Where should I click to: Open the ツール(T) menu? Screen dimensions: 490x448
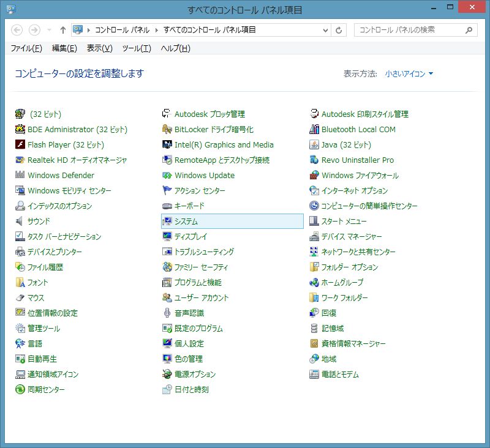point(137,48)
